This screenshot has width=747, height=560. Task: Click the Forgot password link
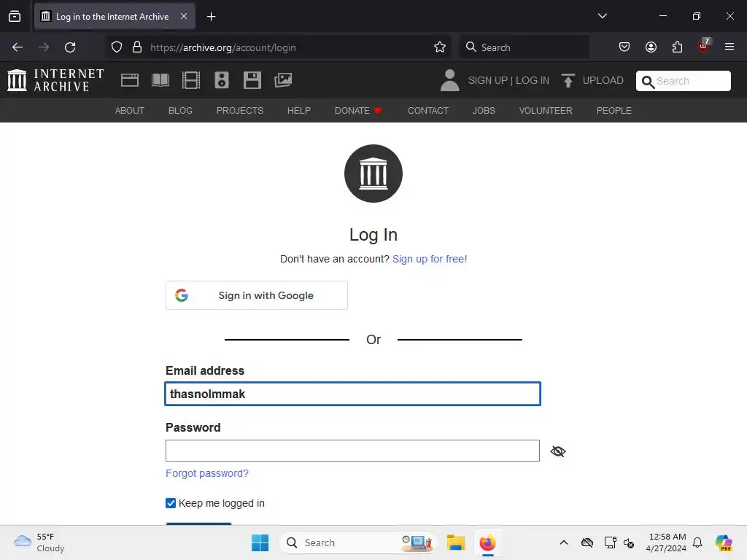pos(207,473)
